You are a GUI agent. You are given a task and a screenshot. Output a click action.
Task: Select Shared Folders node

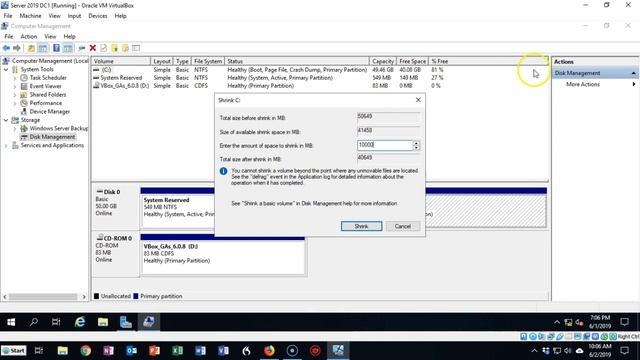pyautogui.click(x=47, y=95)
